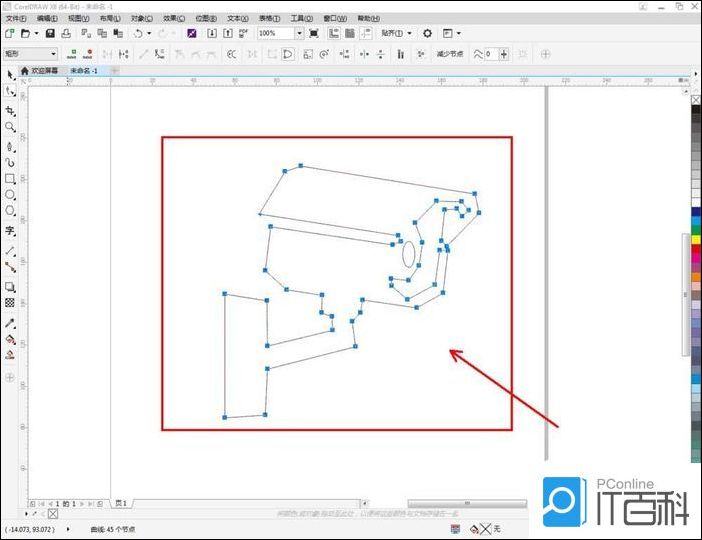Activate the Zoom magnifier tool
Screen dimensions: 702x540
[10, 127]
